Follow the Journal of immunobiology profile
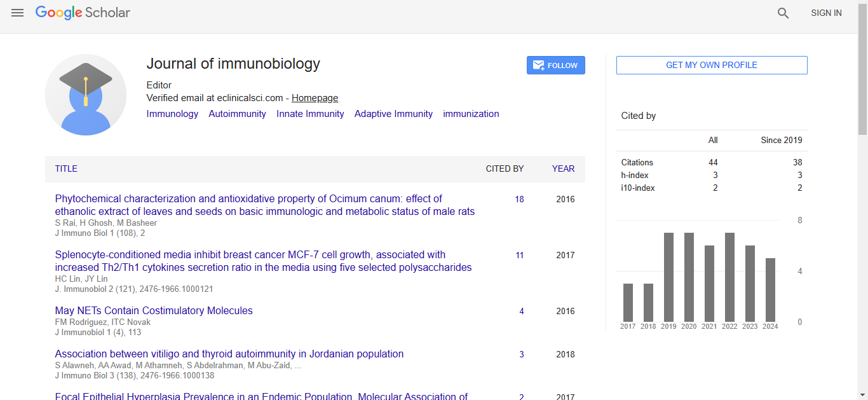 [x=555, y=66]
